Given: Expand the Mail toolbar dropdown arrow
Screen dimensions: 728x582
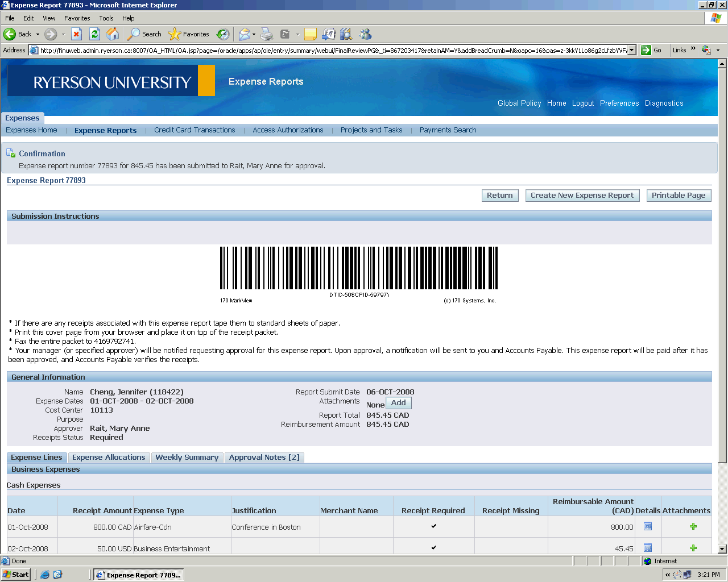Looking at the screenshot, I should point(254,34).
